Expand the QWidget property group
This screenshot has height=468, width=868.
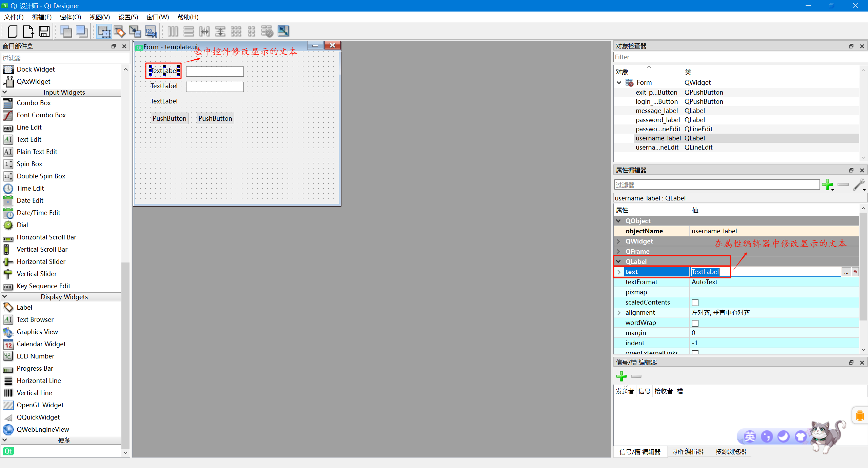tap(619, 241)
